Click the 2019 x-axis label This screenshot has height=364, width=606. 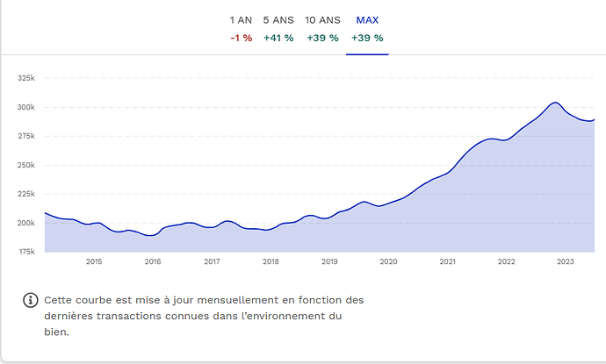329,261
